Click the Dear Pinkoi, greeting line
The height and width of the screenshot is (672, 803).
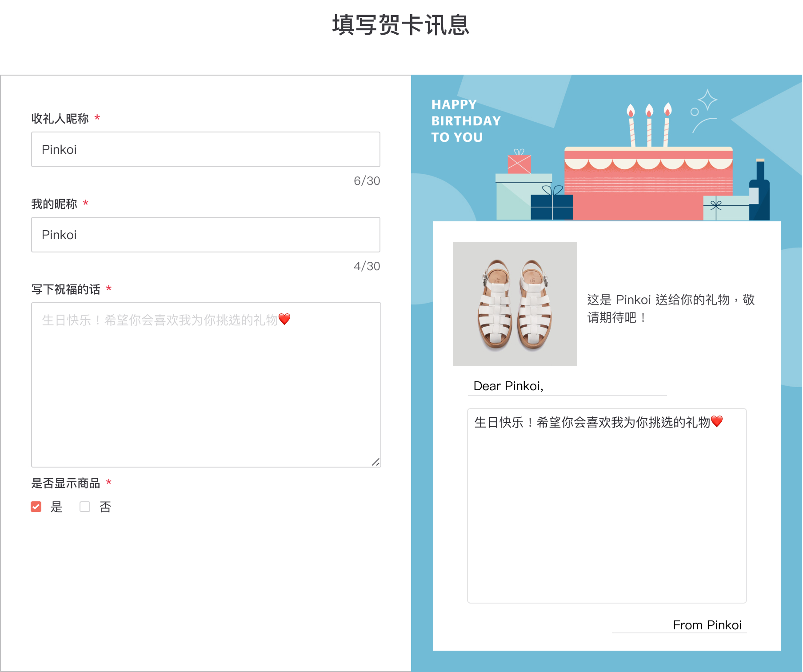(x=508, y=386)
